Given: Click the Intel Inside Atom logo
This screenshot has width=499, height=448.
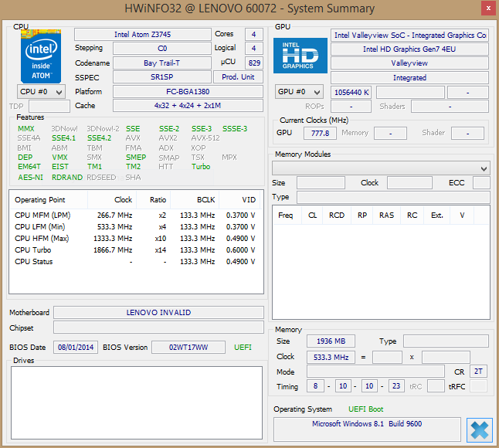Looking at the screenshot, I should tap(40, 56).
